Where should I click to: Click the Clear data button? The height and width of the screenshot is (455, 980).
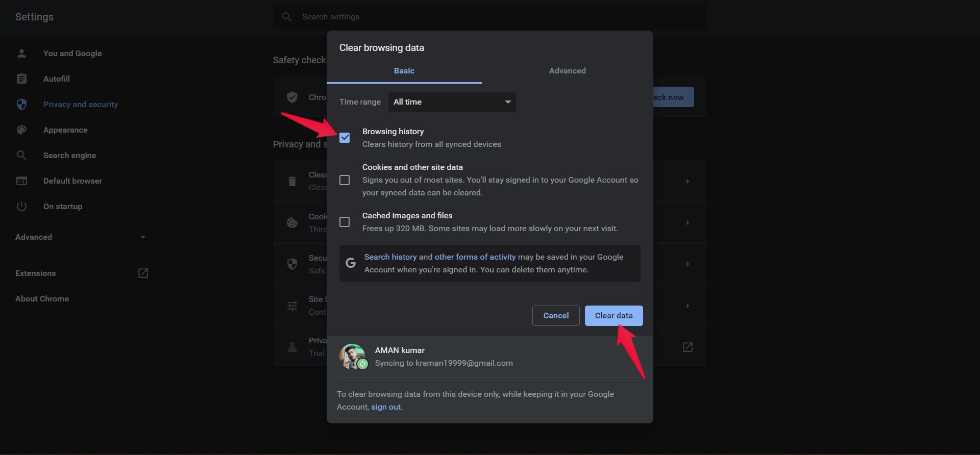tap(614, 316)
